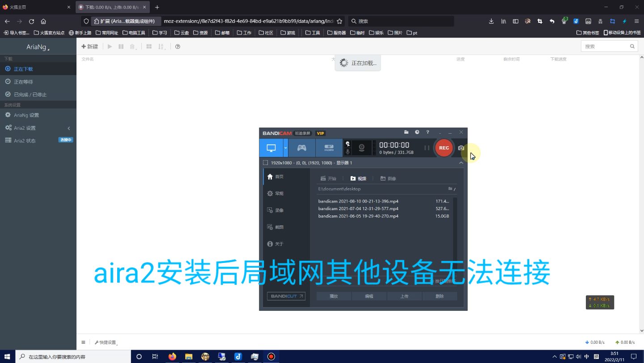Screen dimensions: 644x363
Task: Take a screenshot with camera icon
Action: point(461,148)
